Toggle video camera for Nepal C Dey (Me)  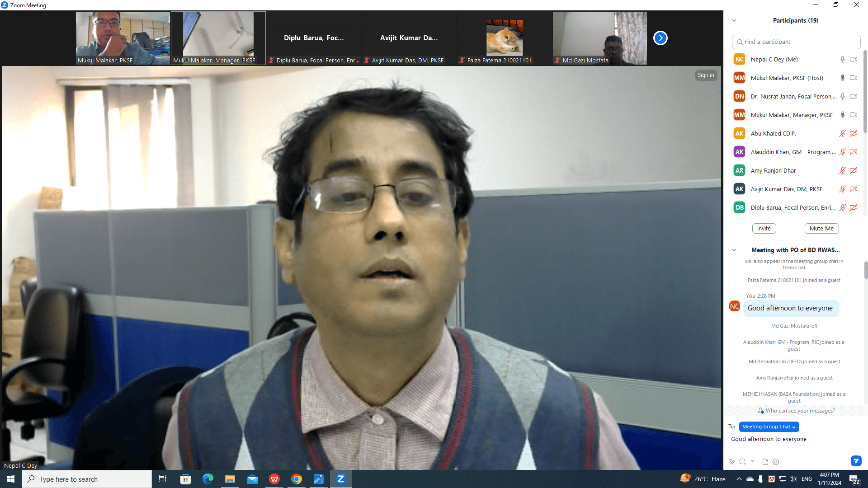854,59
